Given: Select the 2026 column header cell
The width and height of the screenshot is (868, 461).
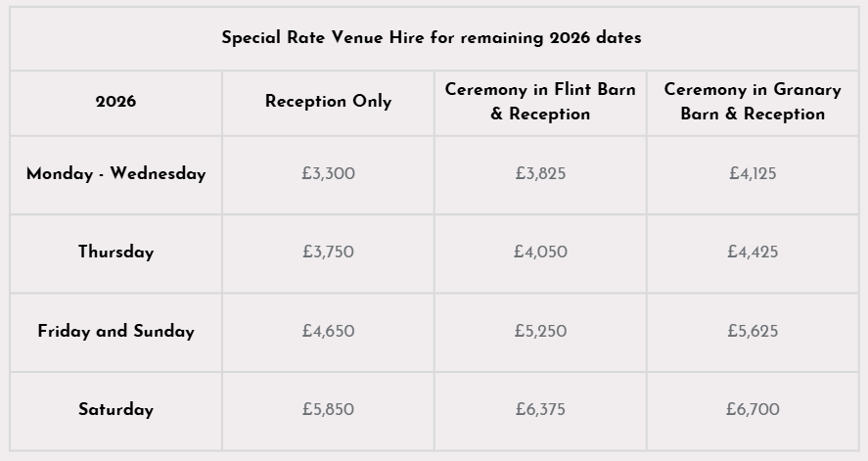Looking at the screenshot, I should (x=115, y=102).
